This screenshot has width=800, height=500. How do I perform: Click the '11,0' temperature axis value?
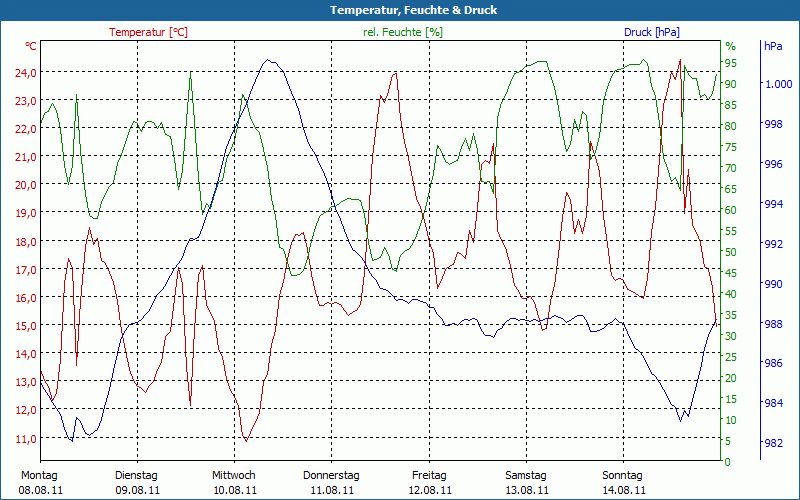pos(26,439)
